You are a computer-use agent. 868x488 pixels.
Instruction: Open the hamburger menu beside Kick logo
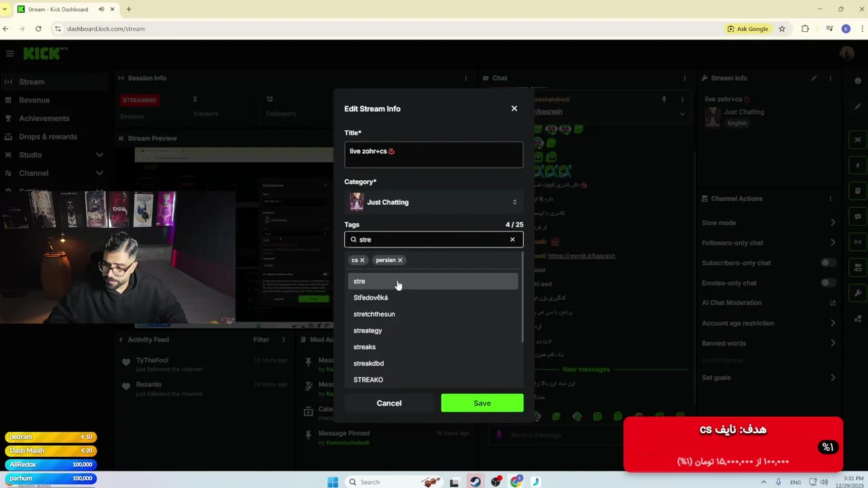tap(9, 54)
